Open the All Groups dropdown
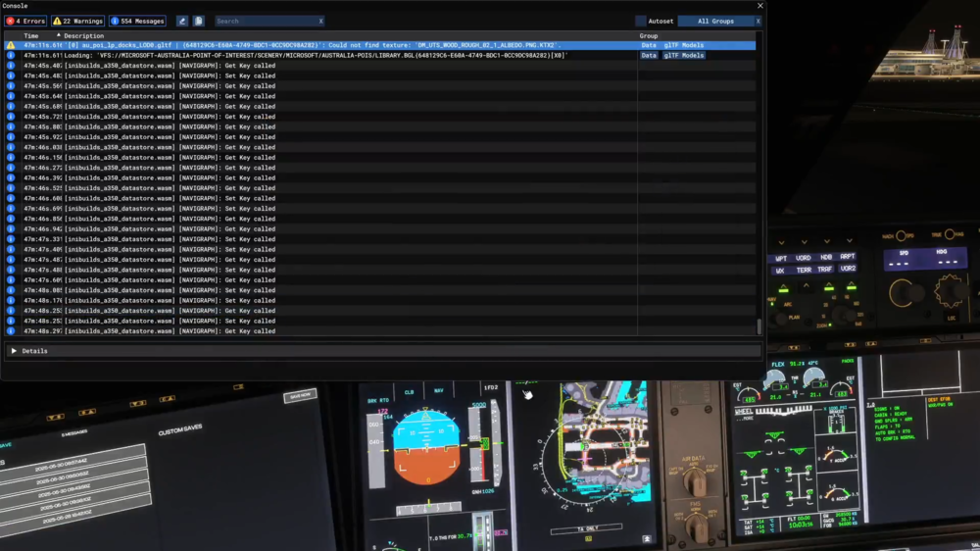Screen dimensions: 980x551 pyautogui.click(x=718, y=21)
